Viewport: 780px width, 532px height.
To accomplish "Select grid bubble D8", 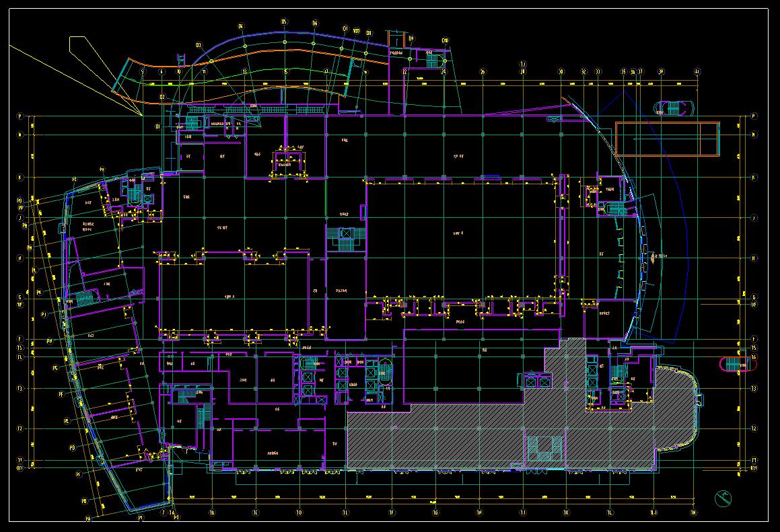I will pos(369,34).
